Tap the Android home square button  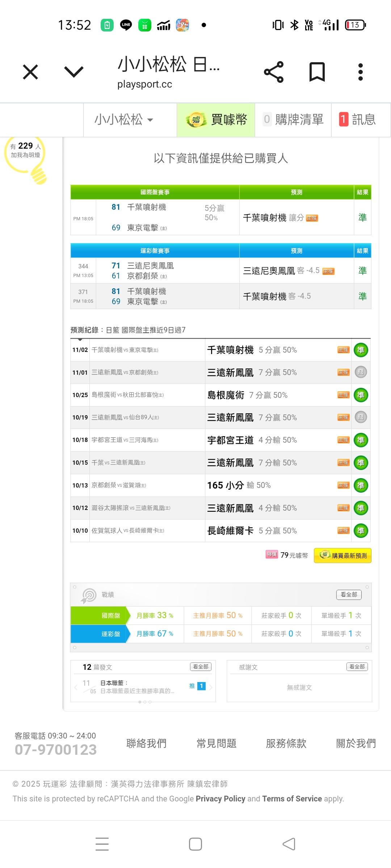click(195, 844)
